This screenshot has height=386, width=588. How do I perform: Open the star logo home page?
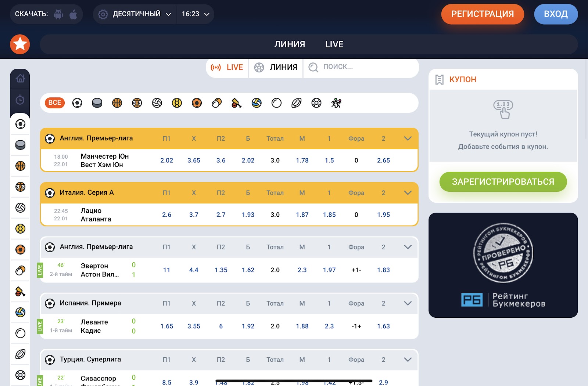20,44
